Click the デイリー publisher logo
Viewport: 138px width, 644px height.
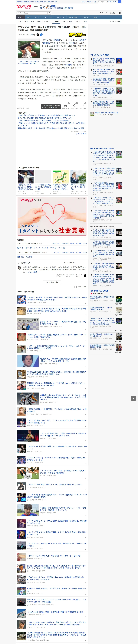(77, 35)
